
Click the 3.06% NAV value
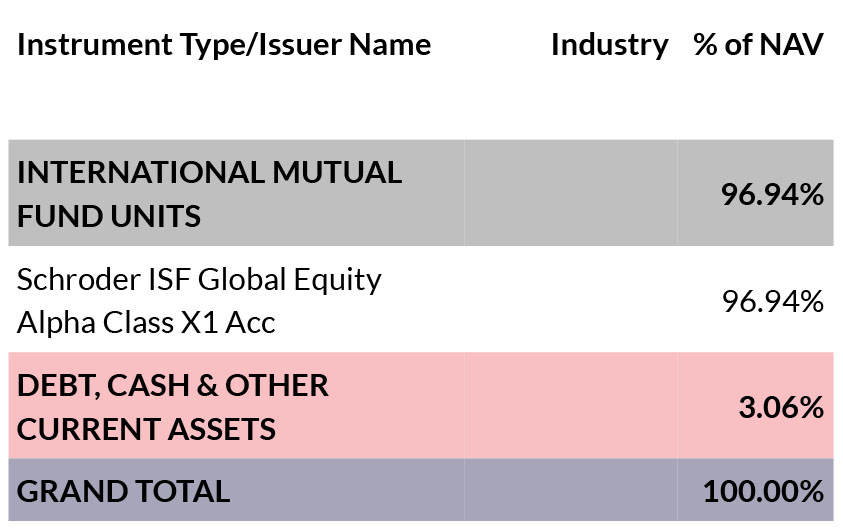pos(781,407)
